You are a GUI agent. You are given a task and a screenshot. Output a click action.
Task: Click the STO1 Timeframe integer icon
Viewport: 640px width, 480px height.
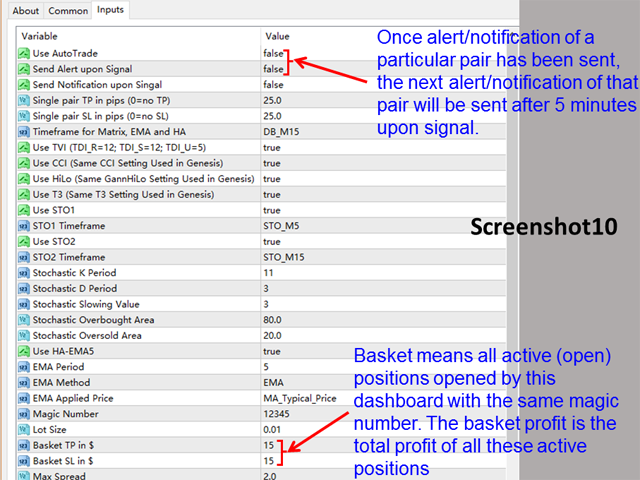24,226
